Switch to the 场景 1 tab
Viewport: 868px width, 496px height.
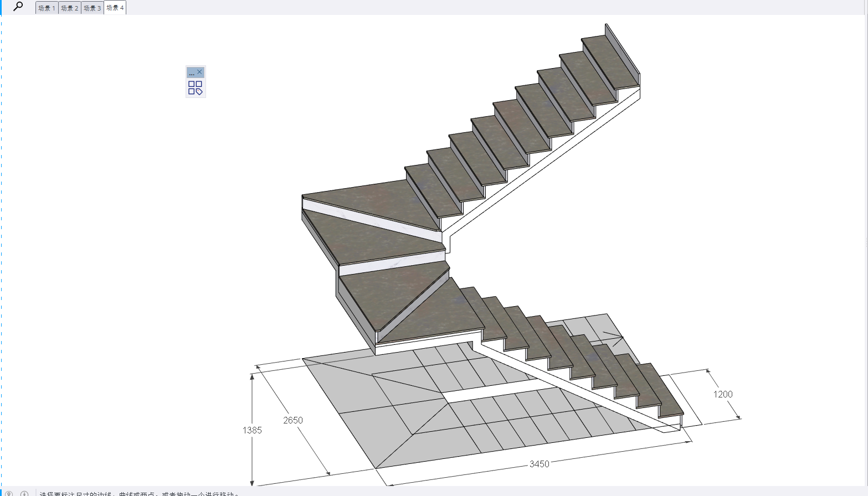click(47, 8)
